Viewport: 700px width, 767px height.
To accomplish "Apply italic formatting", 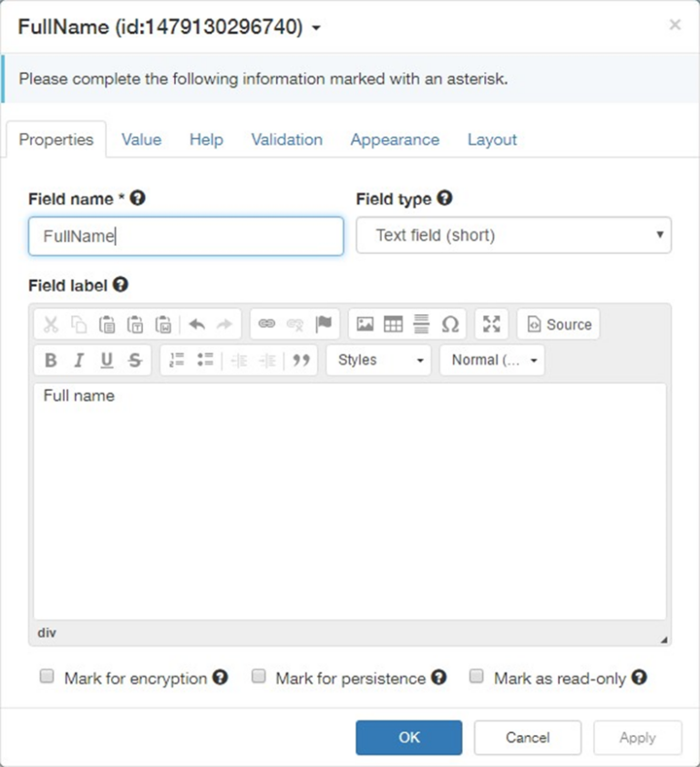I will [78, 360].
